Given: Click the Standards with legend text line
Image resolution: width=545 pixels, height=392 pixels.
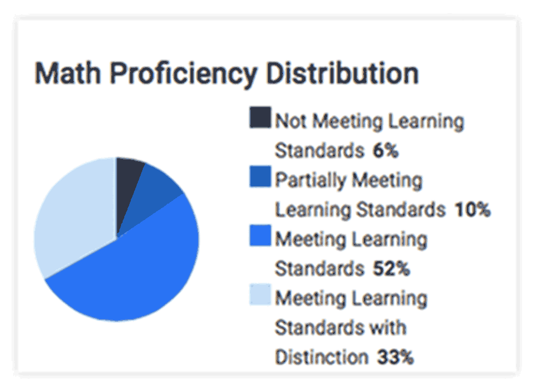Looking at the screenshot, I should pos(341,327).
